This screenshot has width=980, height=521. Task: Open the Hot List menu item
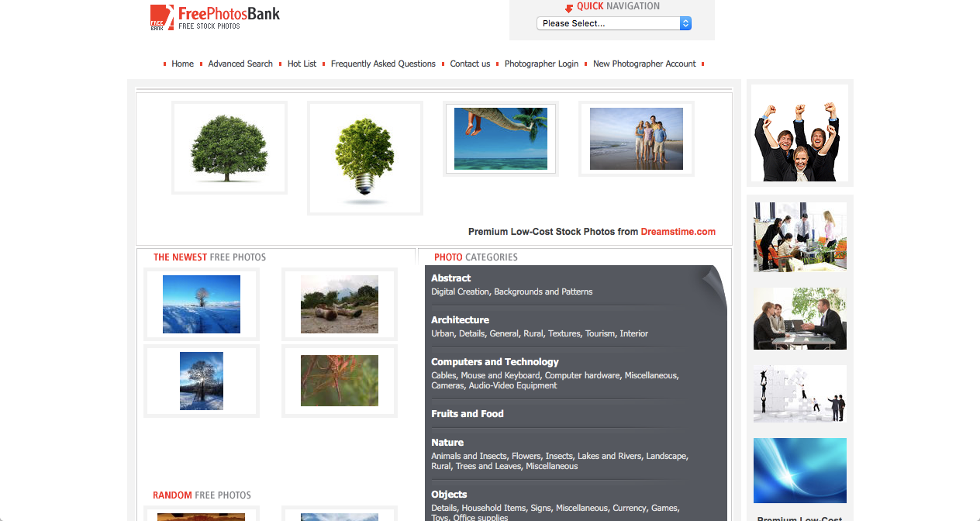pos(302,64)
